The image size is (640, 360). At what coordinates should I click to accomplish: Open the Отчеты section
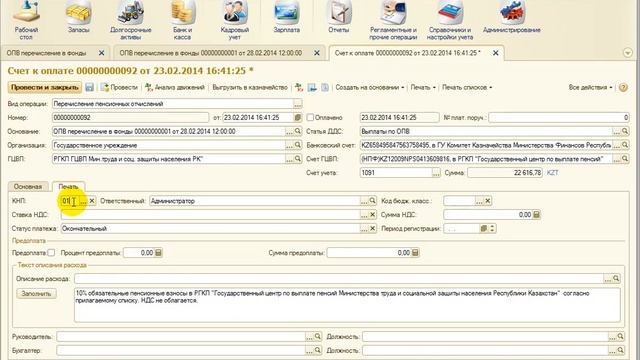[339, 18]
